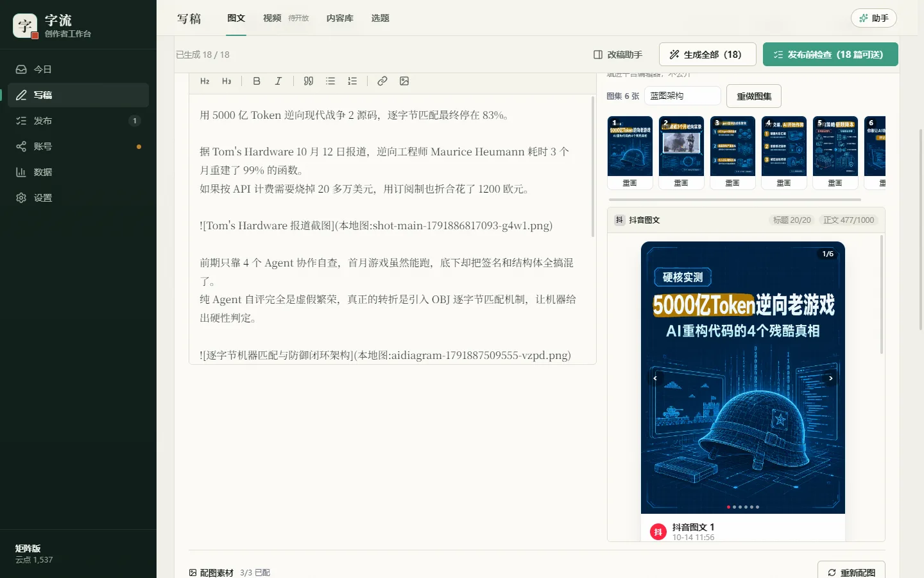Click the 抖音图文 1 post avatar
This screenshot has width=924, height=578.
[x=658, y=532]
